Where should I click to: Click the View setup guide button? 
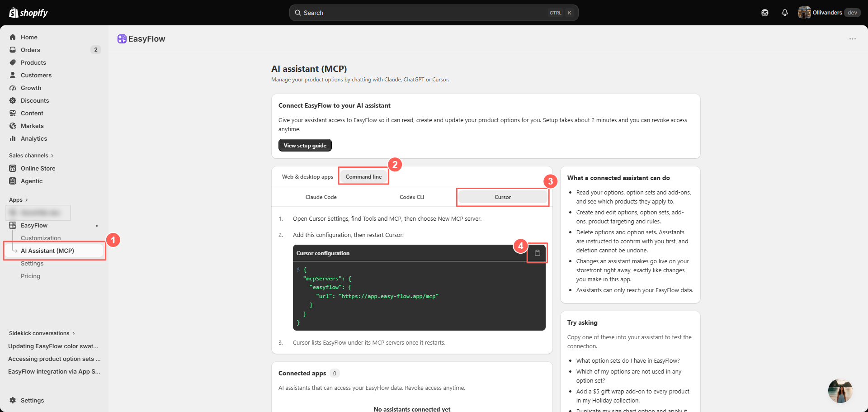tap(305, 145)
